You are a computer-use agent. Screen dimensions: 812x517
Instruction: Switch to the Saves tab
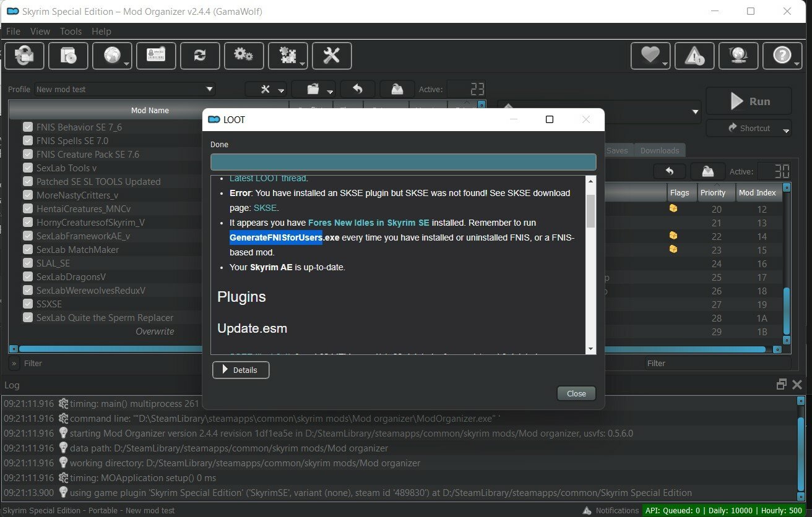pyautogui.click(x=617, y=150)
